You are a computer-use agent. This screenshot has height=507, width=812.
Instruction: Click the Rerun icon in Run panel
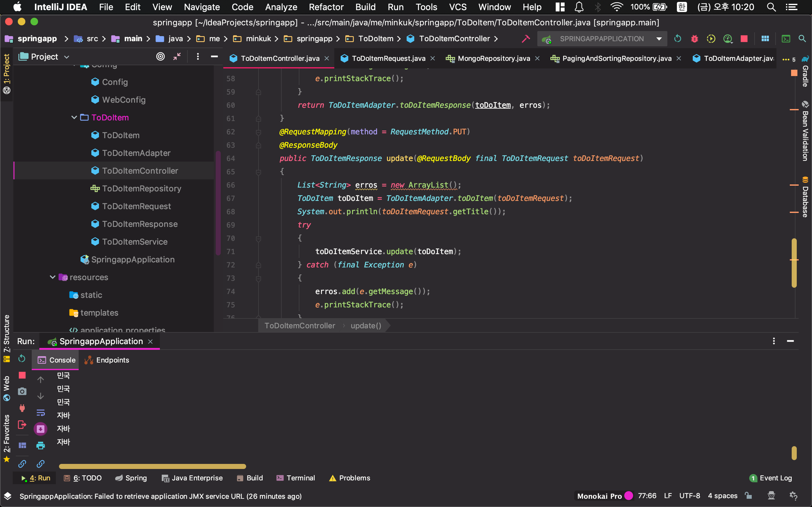point(22,358)
